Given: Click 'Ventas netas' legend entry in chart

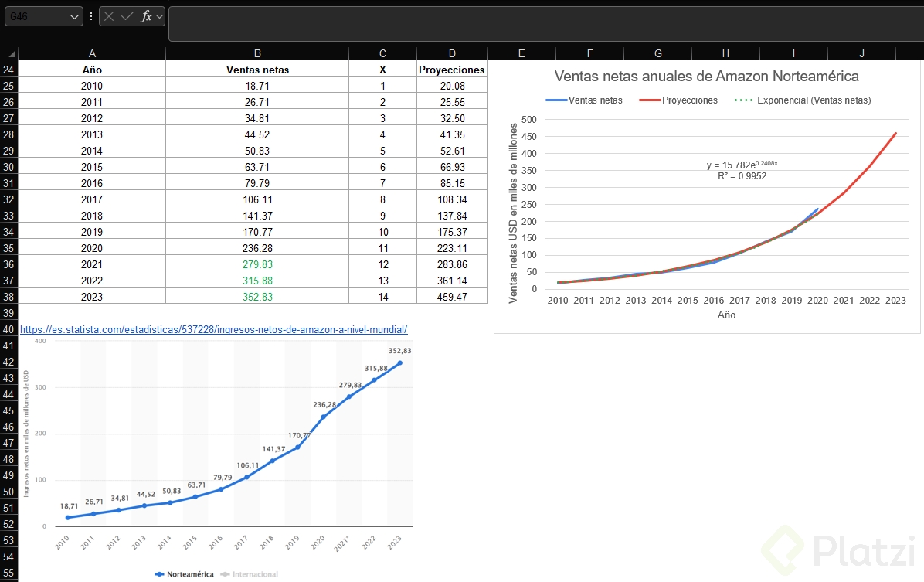Looking at the screenshot, I should click(584, 100).
